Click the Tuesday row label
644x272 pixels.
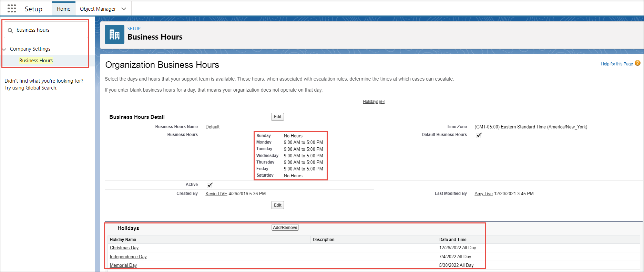tap(264, 149)
